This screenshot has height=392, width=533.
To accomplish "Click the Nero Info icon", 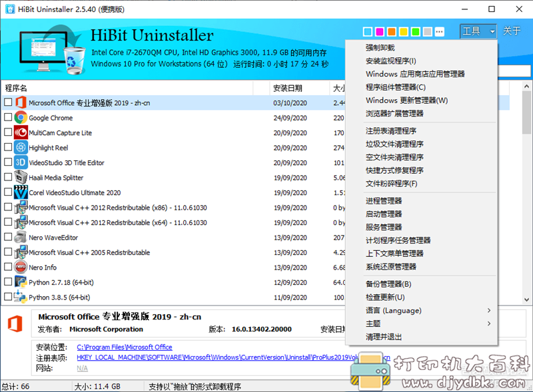I will [x=21, y=267].
